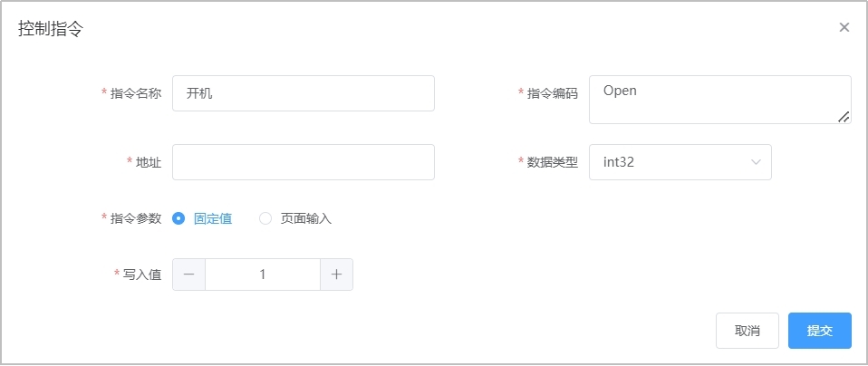The width and height of the screenshot is (868, 366).
Task: Click the 写入值 number field showing 1
Action: click(263, 274)
